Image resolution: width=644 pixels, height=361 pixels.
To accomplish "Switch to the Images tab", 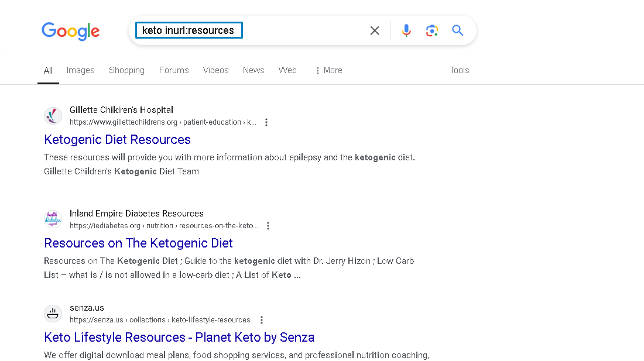I will pyautogui.click(x=81, y=70).
